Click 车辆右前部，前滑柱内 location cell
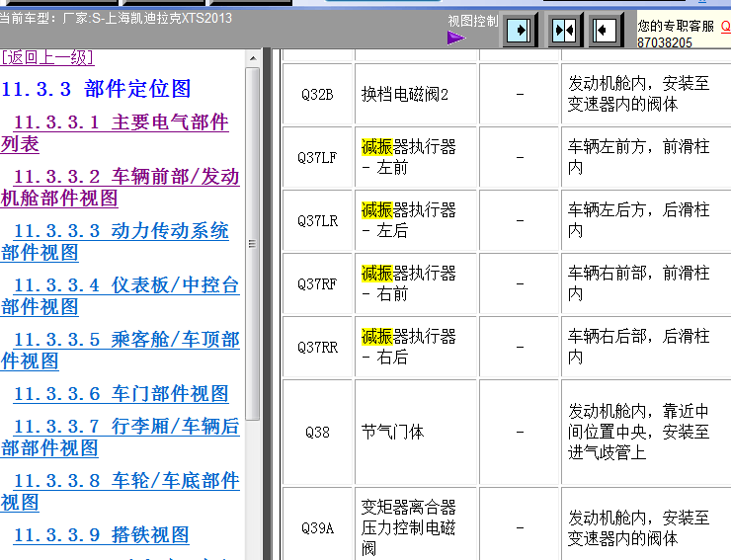 click(x=647, y=283)
